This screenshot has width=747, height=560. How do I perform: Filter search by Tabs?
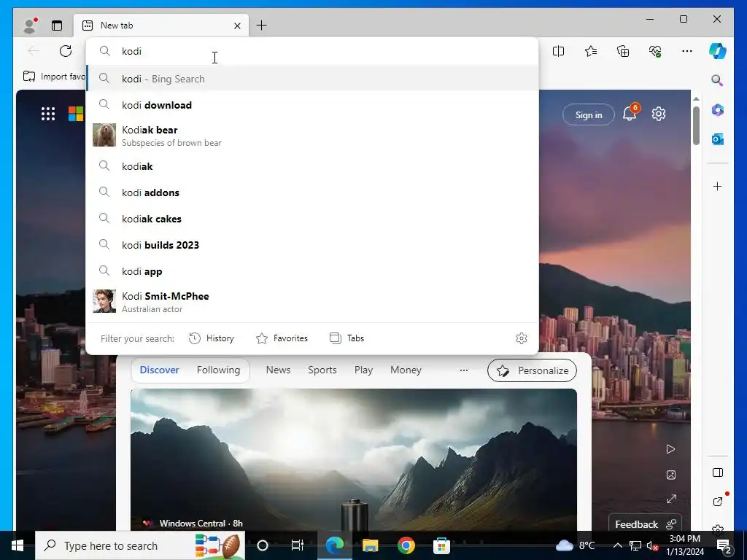click(347, 338)
